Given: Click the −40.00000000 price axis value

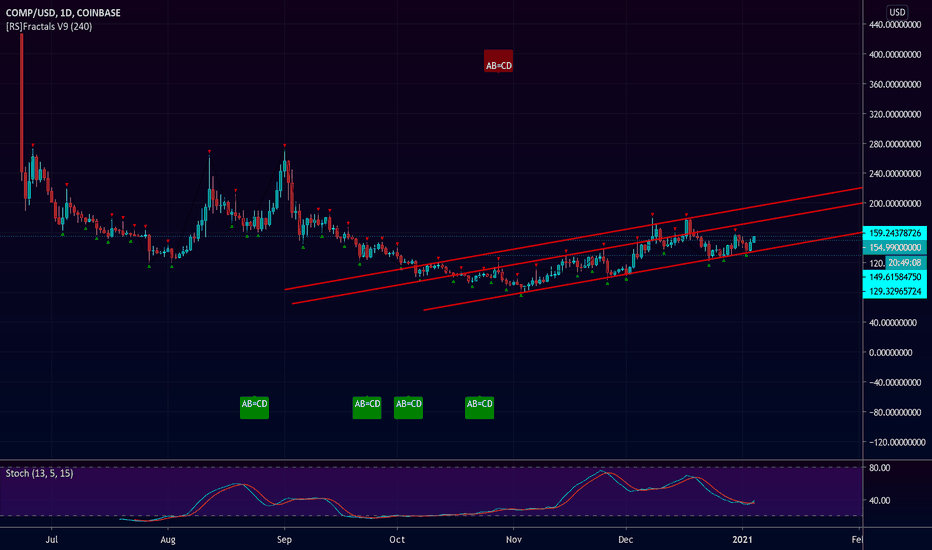Looking at the screenshot, I should tap(895, 382).
